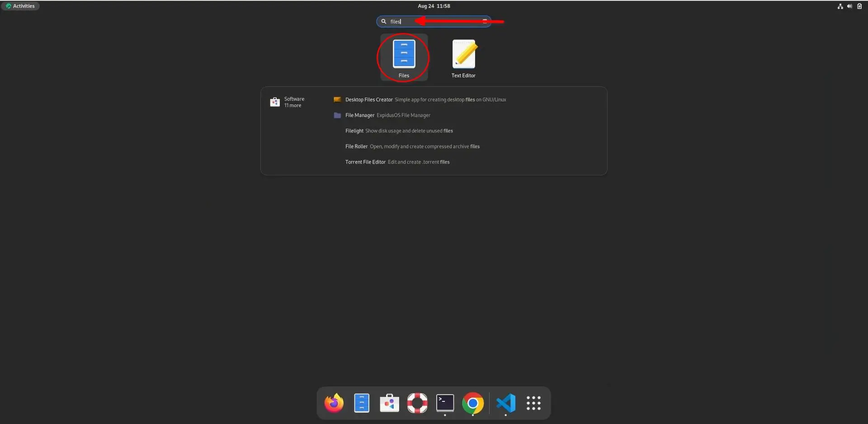Open the Software store from the dock
868x424 pixels.
(389, 403)
